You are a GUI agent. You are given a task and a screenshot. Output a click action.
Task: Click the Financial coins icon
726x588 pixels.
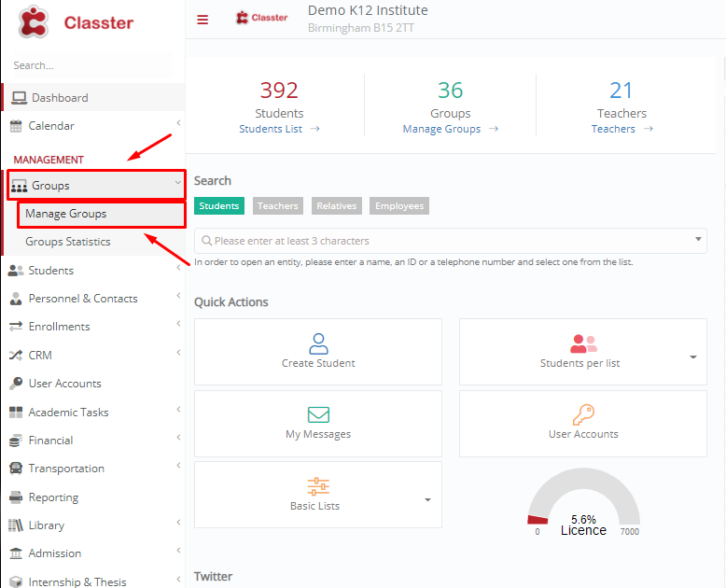[x=16, y=441]
